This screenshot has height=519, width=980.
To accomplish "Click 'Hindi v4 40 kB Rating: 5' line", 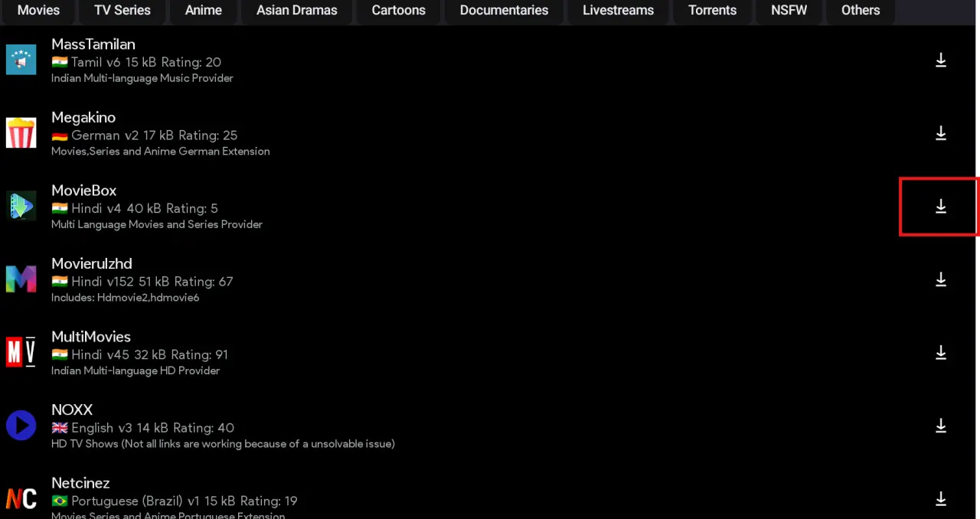I will pyautogui.click(x=135, y=208).
